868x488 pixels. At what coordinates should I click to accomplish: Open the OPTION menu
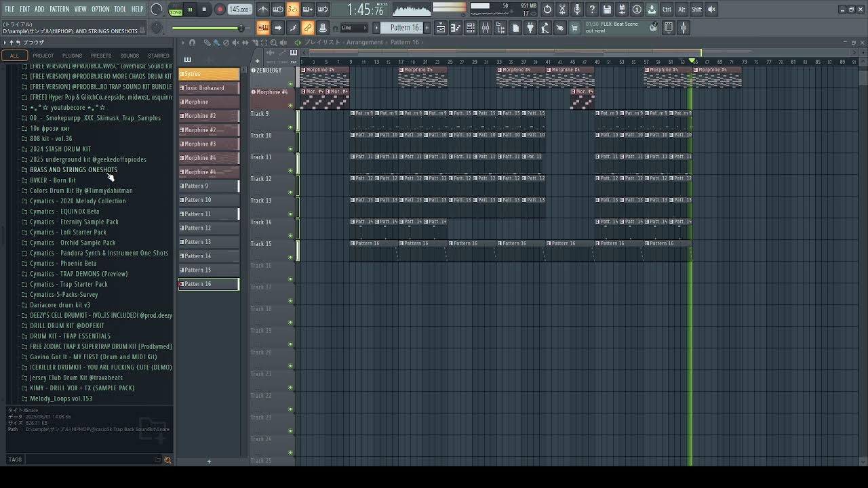click(x=100, y=9)
